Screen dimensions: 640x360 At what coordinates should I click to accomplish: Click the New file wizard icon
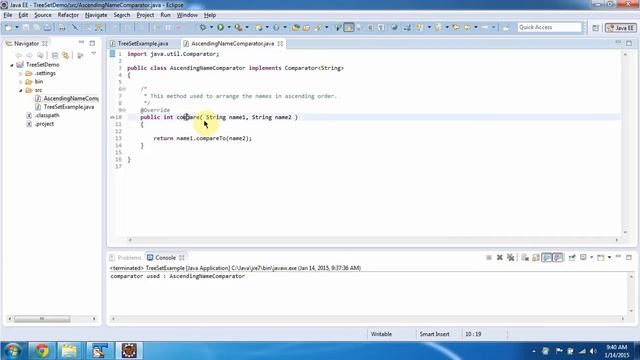point(9,27)
